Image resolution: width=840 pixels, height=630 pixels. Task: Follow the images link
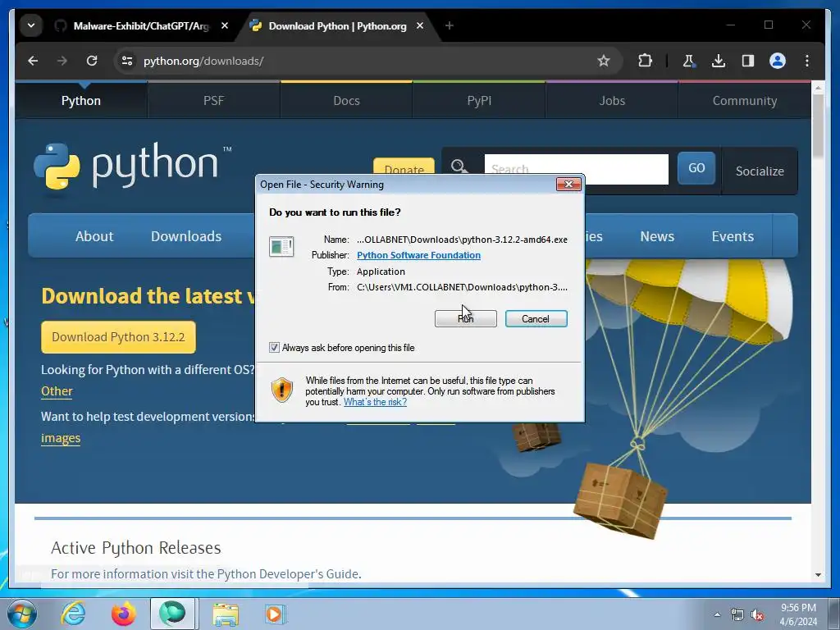coord(61,438)
